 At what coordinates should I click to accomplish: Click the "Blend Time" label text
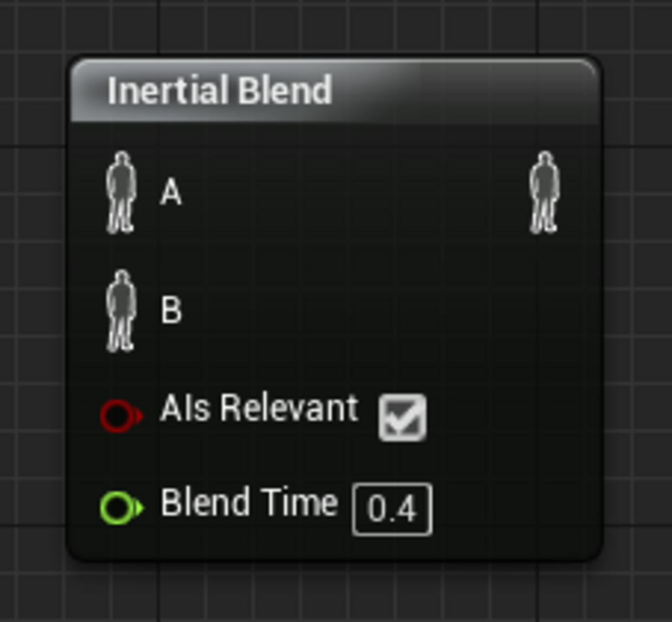point(249,503)
